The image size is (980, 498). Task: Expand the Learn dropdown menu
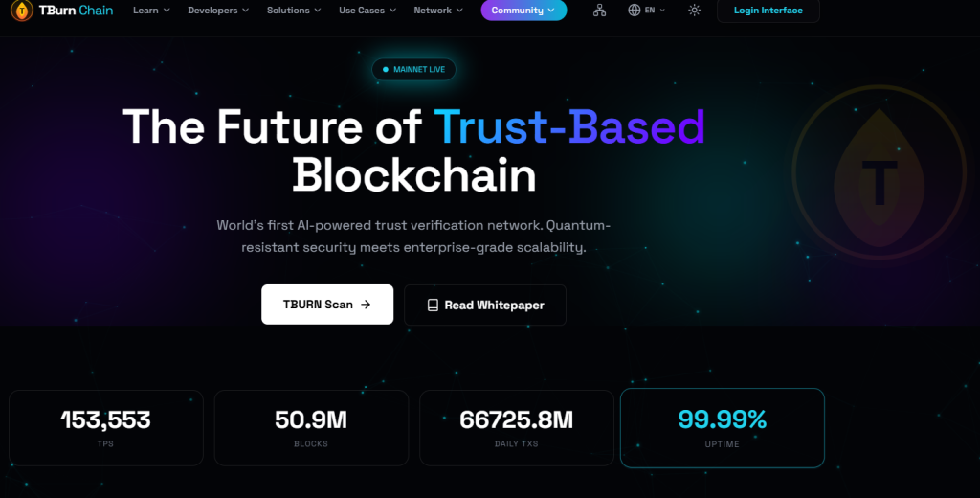coord(151,11)
